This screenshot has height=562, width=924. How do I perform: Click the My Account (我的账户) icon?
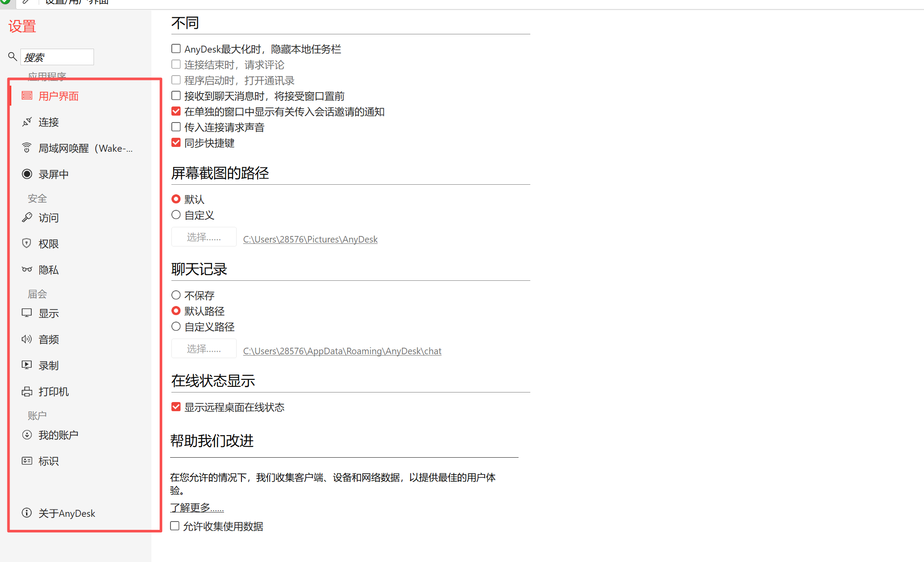(27, 435)
